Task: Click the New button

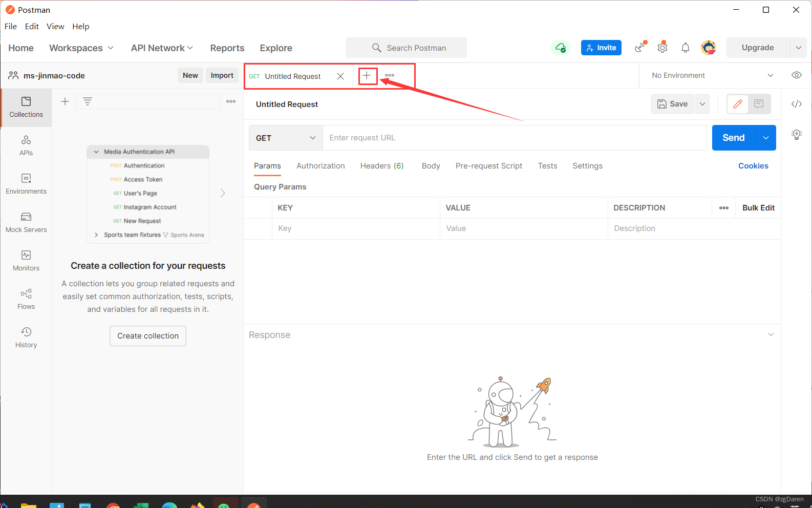Action: 190,75
